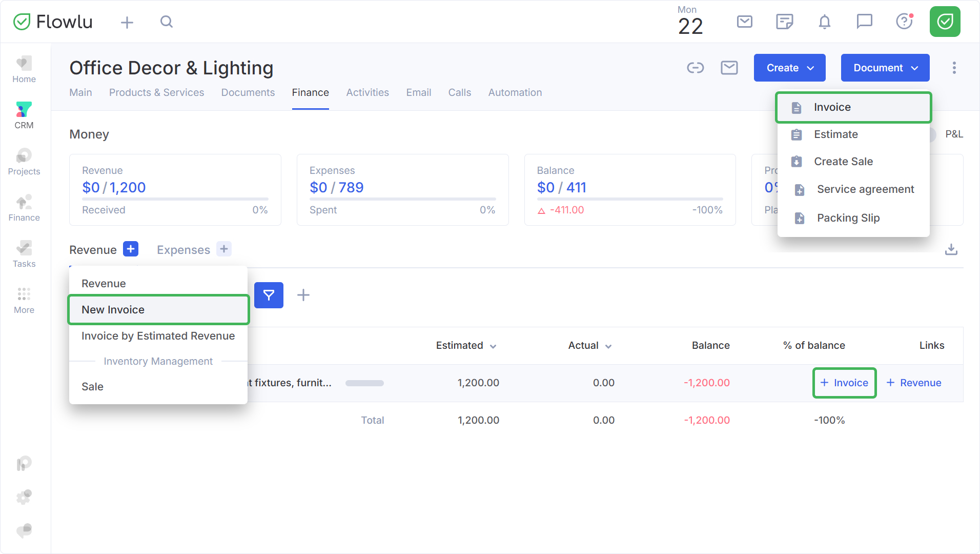This screenshot has width=980, height=554.
Task: Select Sale under Inventory Management
Action: [x=158, y=387]
